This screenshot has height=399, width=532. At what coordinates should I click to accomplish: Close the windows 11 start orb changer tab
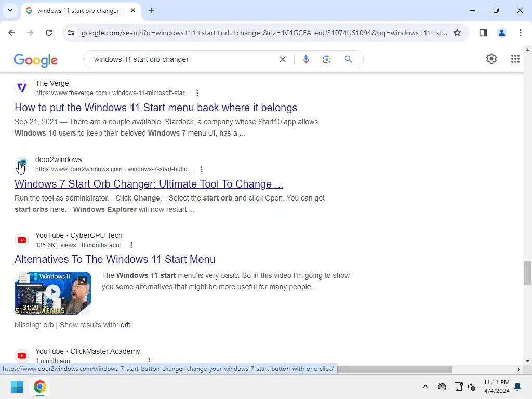[133, 10]
